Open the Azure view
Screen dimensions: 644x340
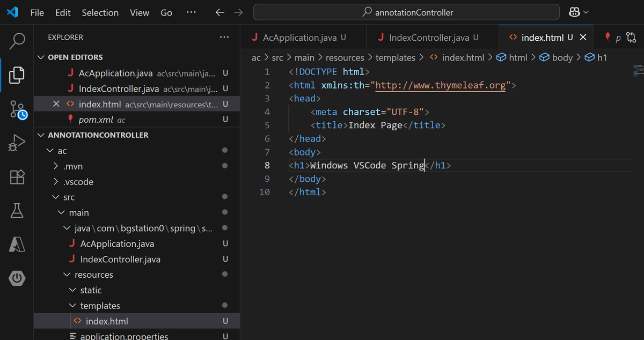click(17, 245)
